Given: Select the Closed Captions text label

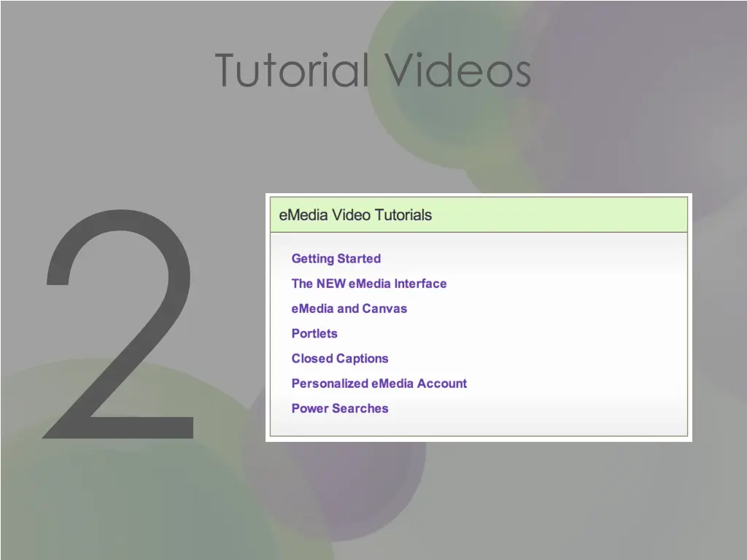Looking at the screenshot, I should click(340, 358).
